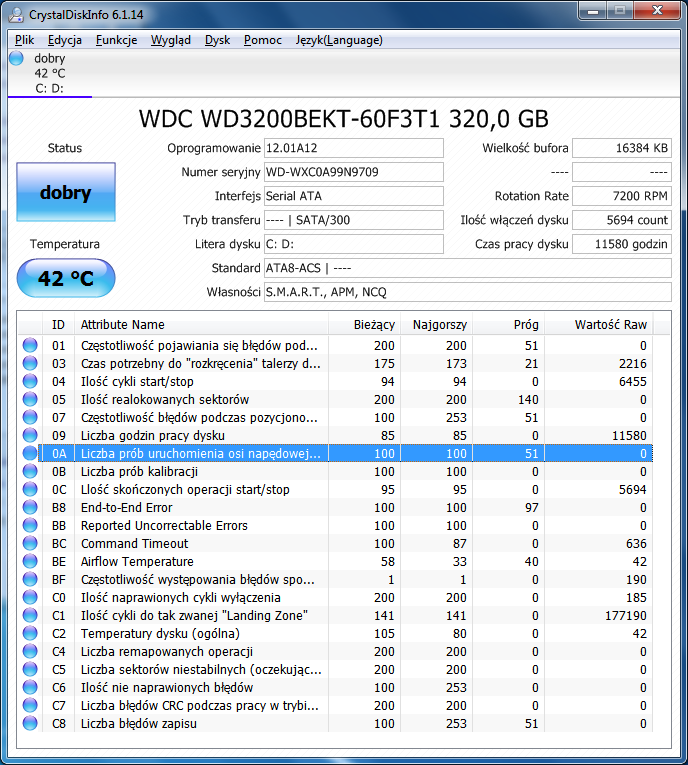688x765 pixels.
Task: Open the Język(Language) menu
Action: (x=339, y=40)
